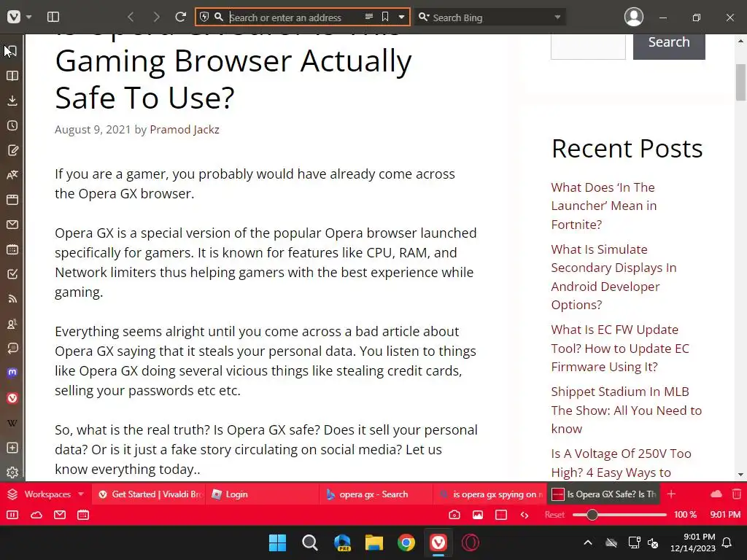Reset the page zoom level
This screenshot has width=747, height=560.
pos(554,515)
